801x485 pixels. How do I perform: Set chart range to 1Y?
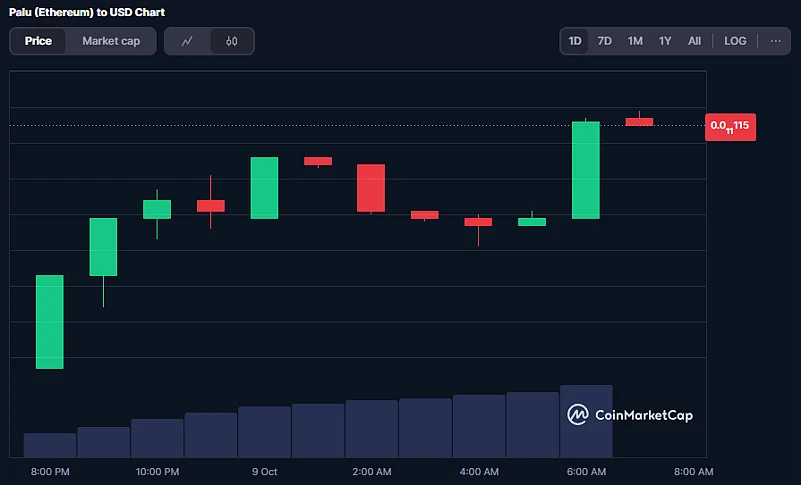pyautogui.click(x=665, y=41)
